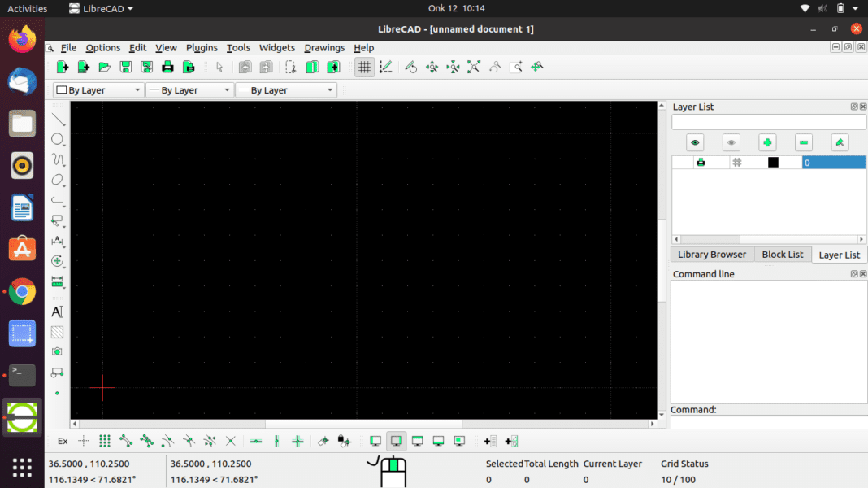Add a new layer with the green plus
The width and height of the screenshot is (868, 488).
766,142
